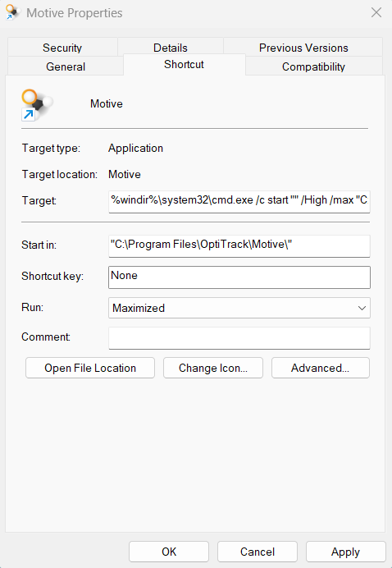This screenshot has height=568, width=392.
Task: Go to the General tab
Action: point(66,66)
